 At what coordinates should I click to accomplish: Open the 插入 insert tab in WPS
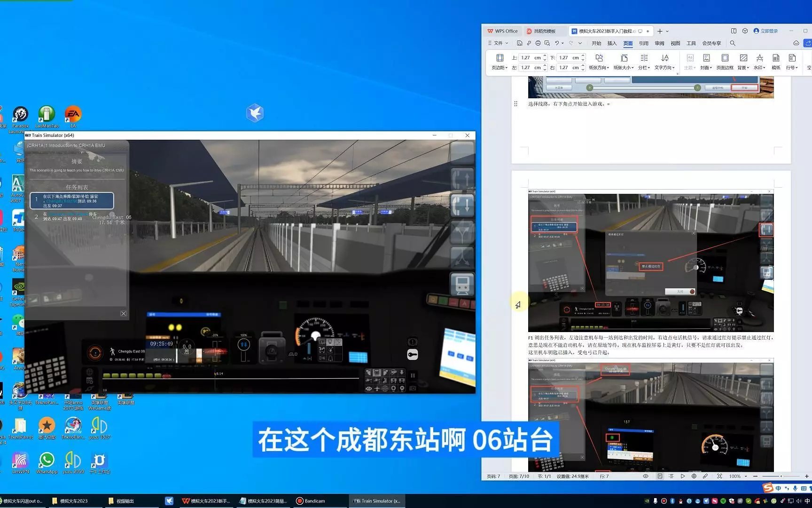612,43
